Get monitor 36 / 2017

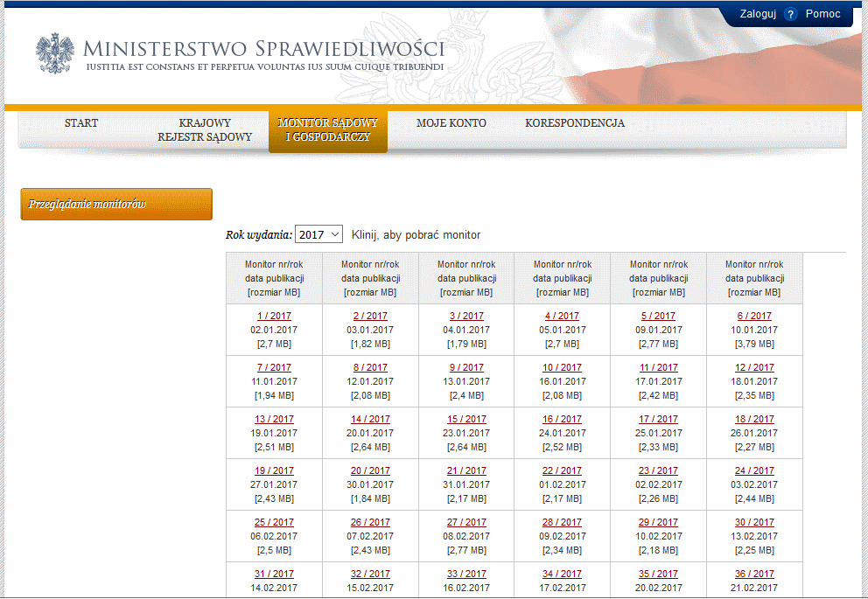[754, 575]
